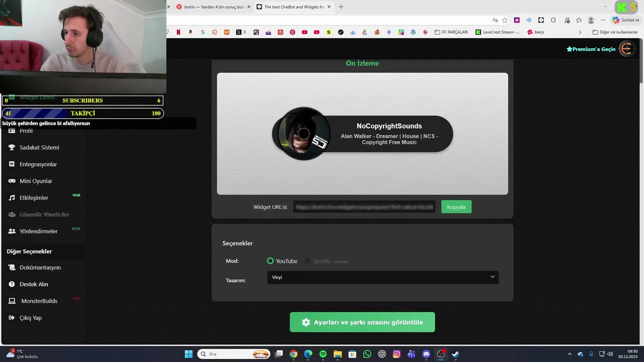The image size is (644, 362).
Task: Open the blerp bookmark
Action: [535, 32]
